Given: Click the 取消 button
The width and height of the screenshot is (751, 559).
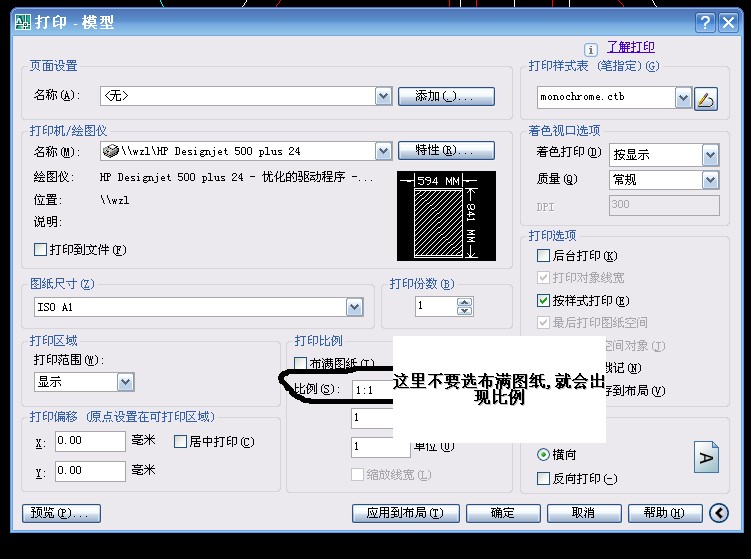Looking at the screenshot, I should pos(584,513).
